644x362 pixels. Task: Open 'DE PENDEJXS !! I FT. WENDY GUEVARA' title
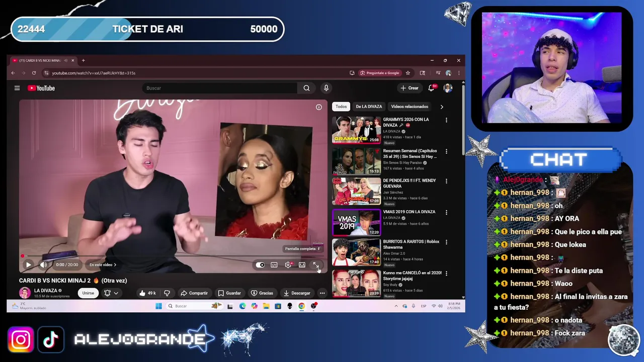pos(410,183)
